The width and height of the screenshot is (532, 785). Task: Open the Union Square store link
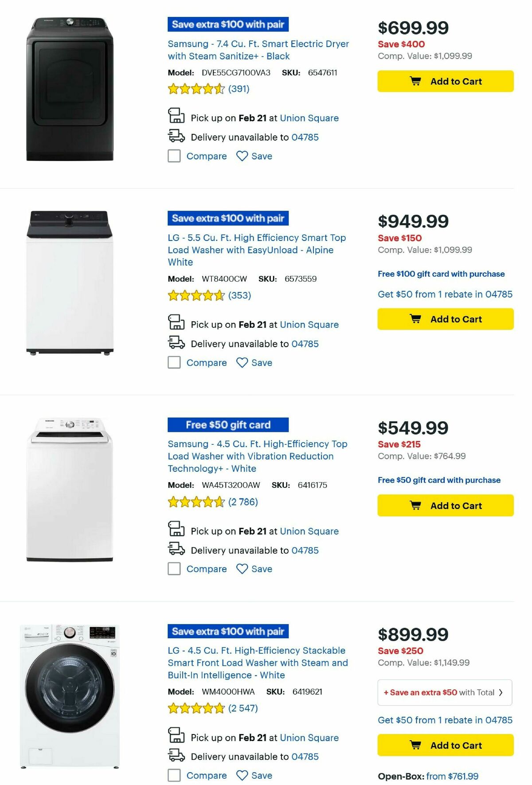309,118
